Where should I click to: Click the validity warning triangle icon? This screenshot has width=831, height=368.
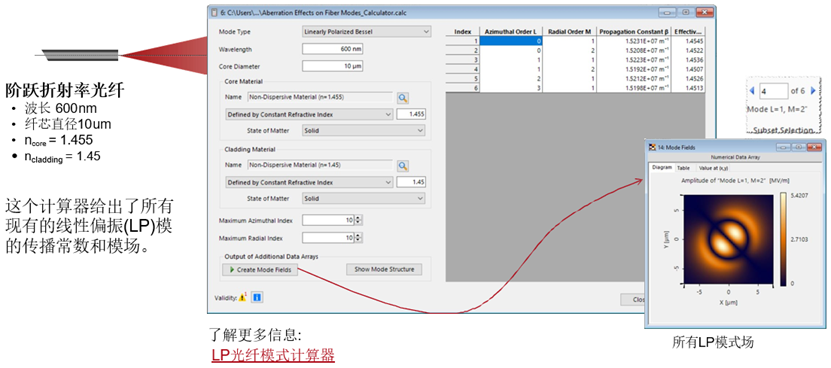click(242, 298)
